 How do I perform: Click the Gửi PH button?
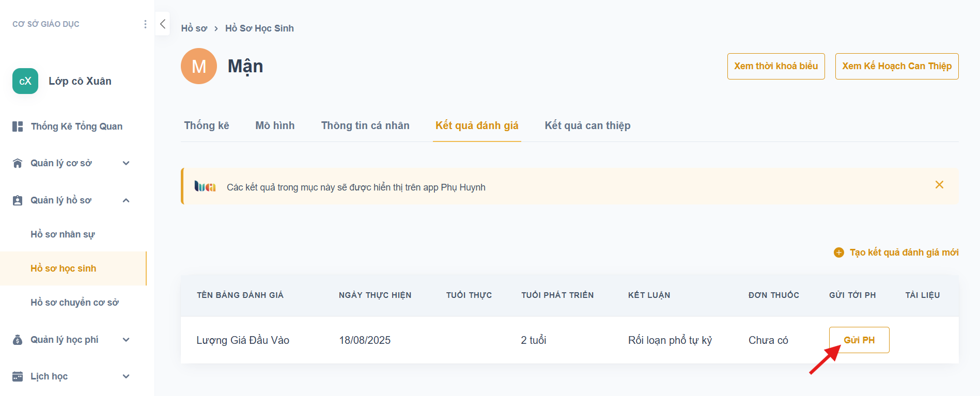click(x=859, y=340)
